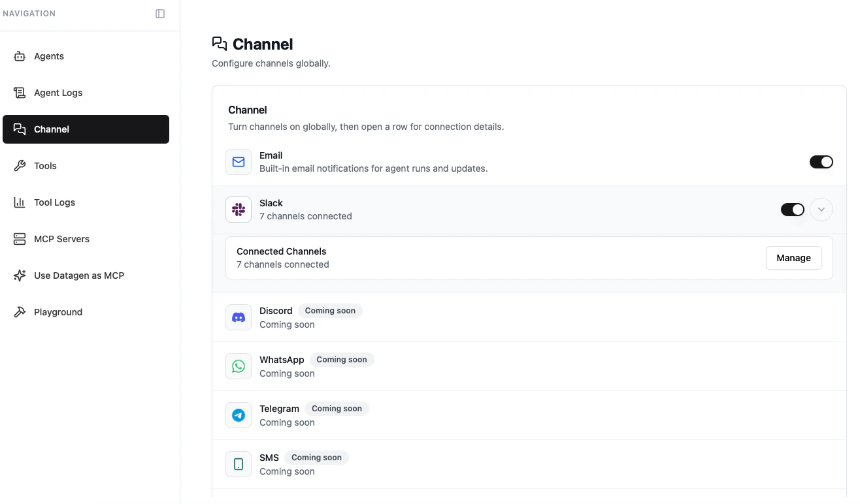
Task: Click the MCP Servers server icon
Action: 20,239
